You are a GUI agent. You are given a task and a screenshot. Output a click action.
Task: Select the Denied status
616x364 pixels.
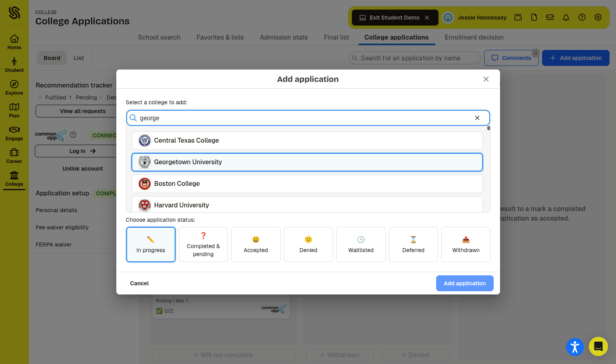point(308,245)
